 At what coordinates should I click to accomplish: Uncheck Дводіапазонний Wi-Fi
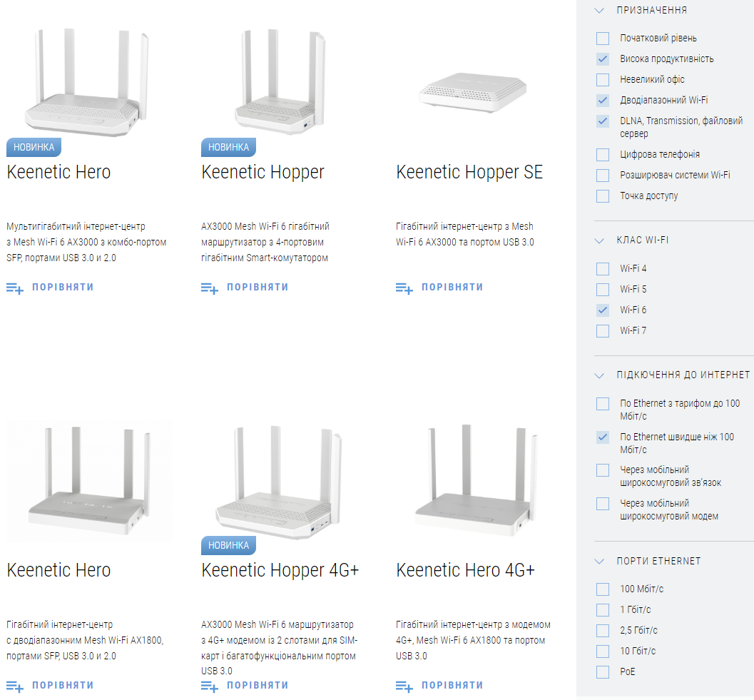(603, 101)
